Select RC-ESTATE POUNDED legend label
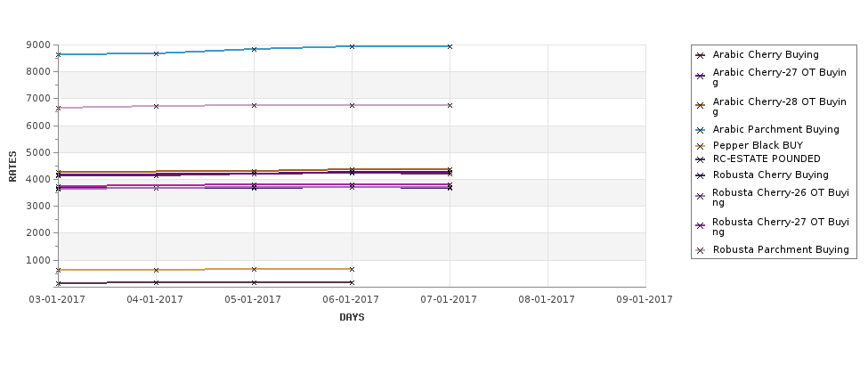 [767, 158]
